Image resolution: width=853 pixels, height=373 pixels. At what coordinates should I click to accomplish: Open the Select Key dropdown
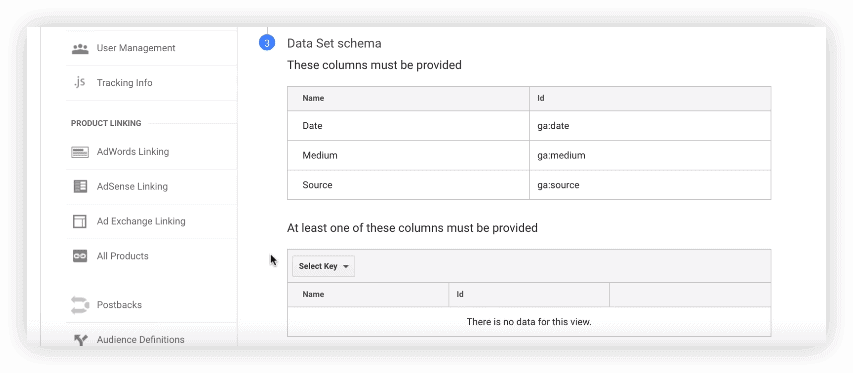coord(324,266)
